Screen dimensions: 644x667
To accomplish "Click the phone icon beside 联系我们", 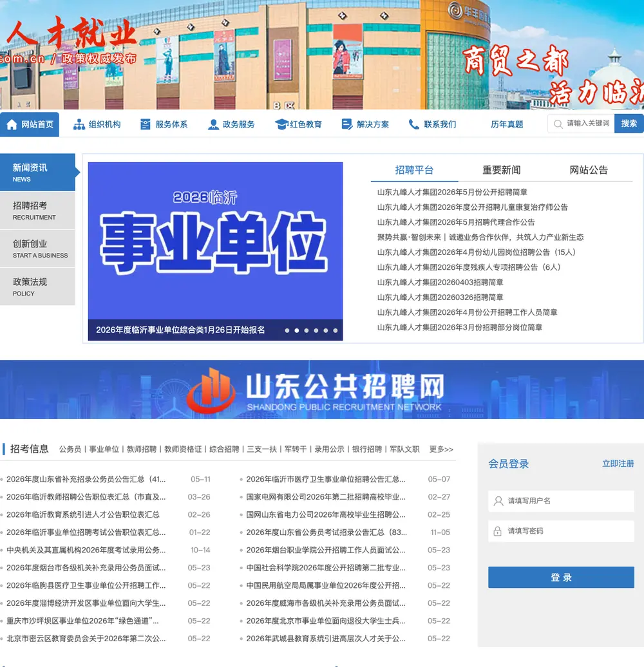I will pos(414,124).
